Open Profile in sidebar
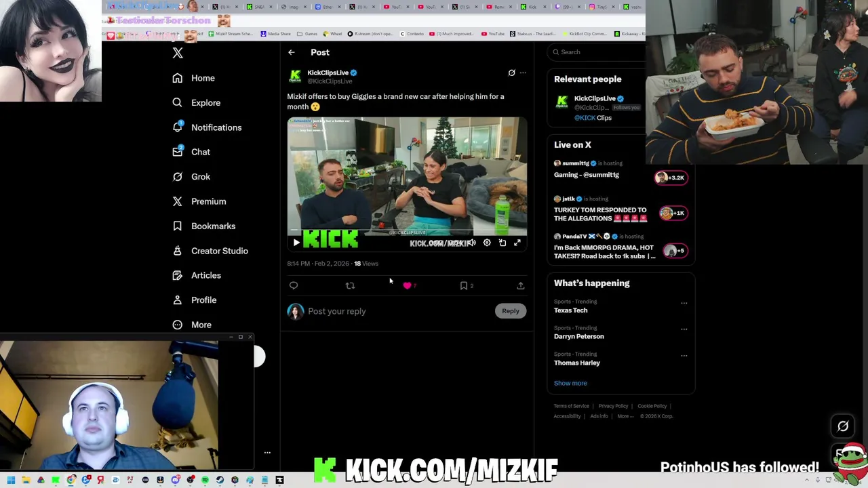 click(195, 300)
